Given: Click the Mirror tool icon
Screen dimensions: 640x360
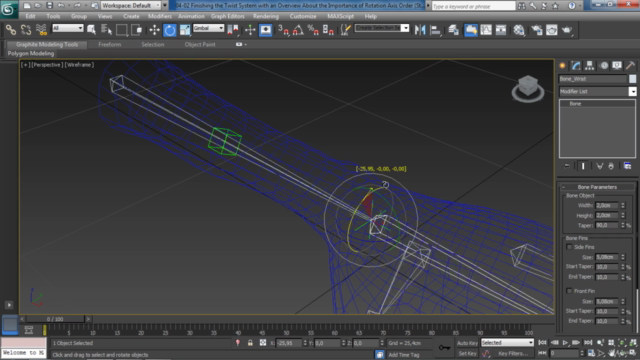Looking at the screenshot, I should (420, 30).
